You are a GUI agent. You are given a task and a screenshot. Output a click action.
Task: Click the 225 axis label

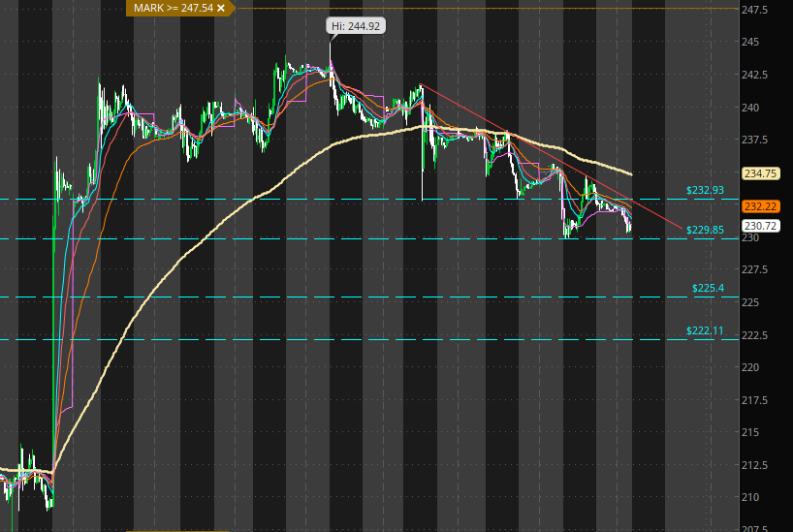pos(750,302)
